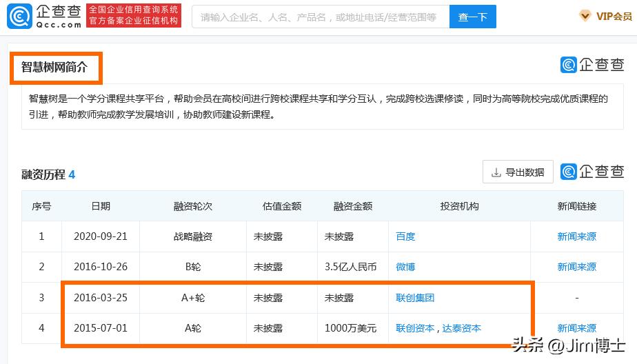This screenshot has height=364, width=637.
Task: Select the 2016-03-25 date cell
Action: point(101,298)
